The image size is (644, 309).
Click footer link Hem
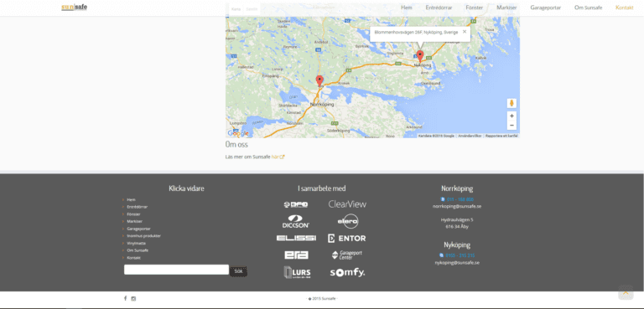(x=131, y=199)
